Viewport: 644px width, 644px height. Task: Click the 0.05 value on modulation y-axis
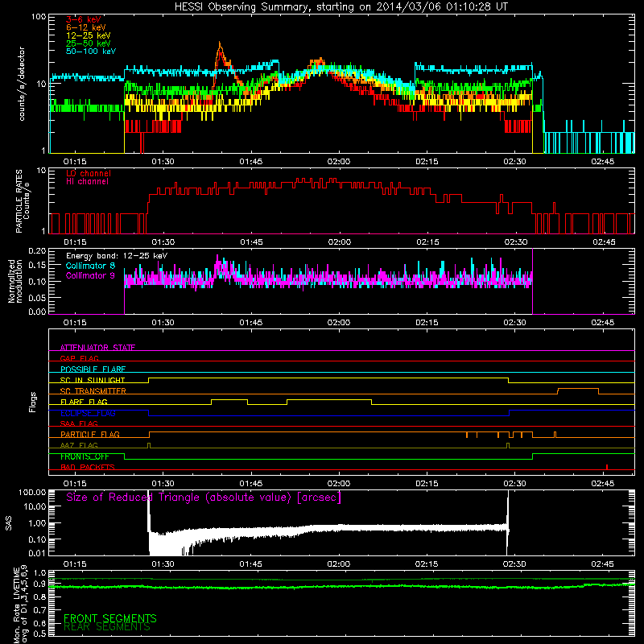point(37,297)
